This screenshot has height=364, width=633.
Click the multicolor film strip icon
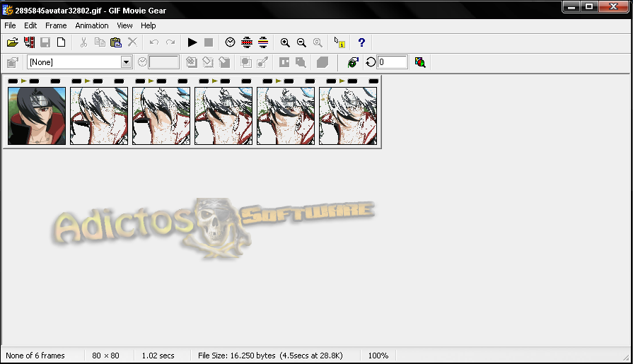coord(263,42)
